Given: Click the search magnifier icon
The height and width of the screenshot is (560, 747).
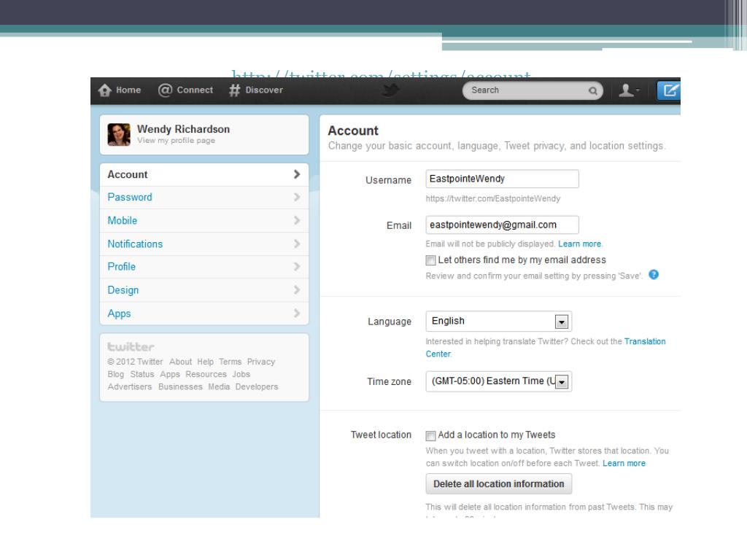Looking at the screenshot, I should 592,90.
